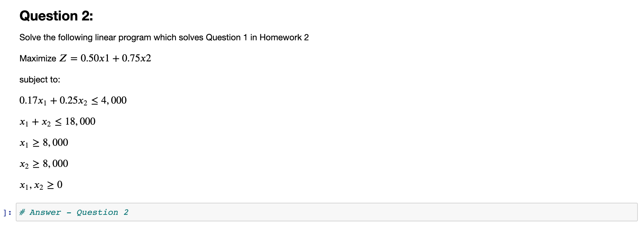
Task: Click the subject to: label
Action: 39,79
